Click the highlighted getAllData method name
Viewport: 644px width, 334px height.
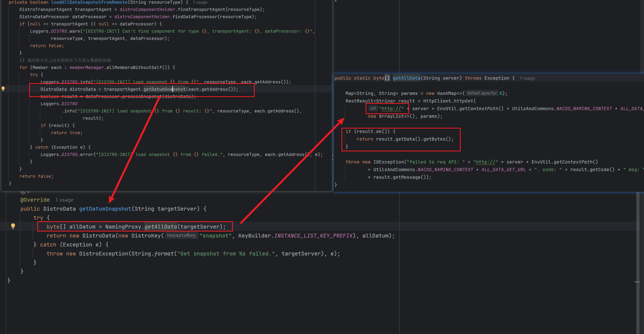pos(406,78)
